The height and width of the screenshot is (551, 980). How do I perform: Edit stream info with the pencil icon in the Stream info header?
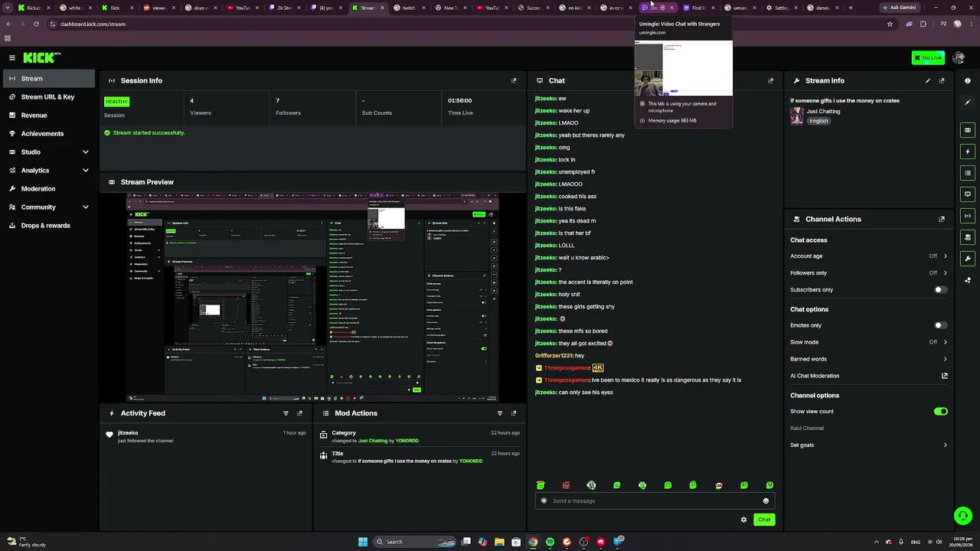[928, 80]
